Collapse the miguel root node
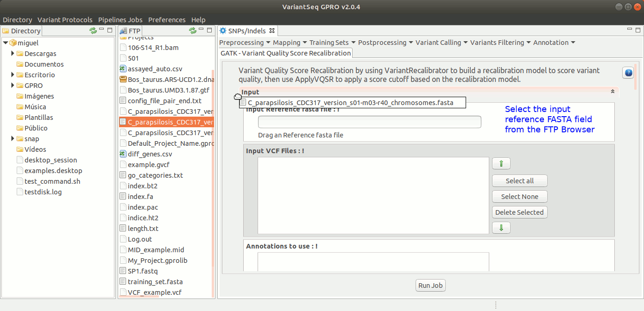 pyautogui.click(x=5, y=43)
